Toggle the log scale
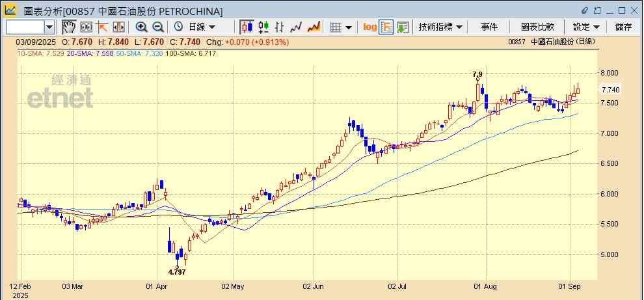 [370, 27]
